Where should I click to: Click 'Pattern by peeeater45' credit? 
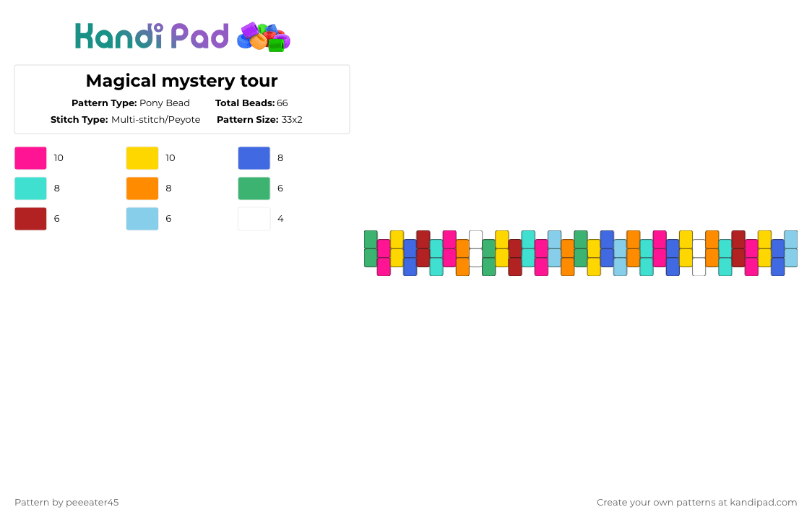(66, 503)
